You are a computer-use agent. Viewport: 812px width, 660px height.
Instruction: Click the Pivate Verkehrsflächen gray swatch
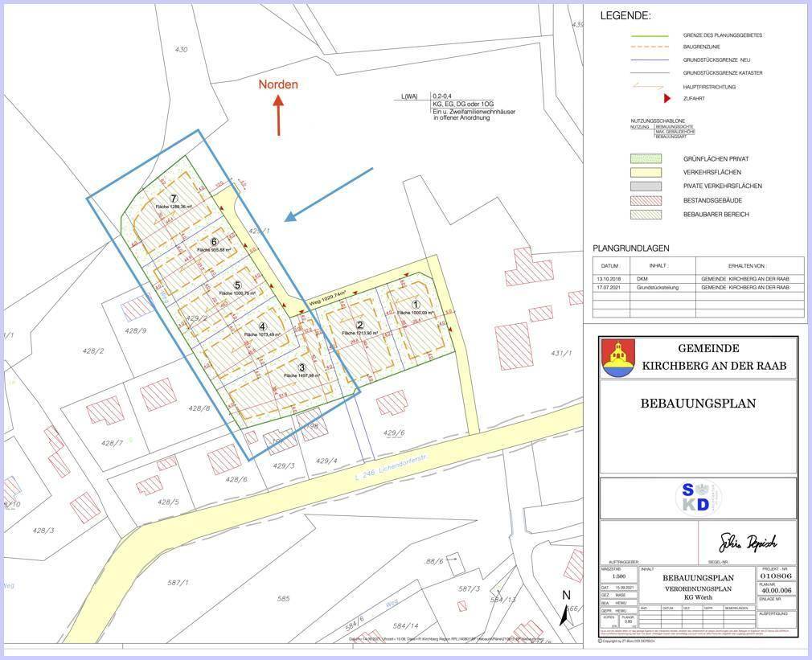tap(646, 186)
